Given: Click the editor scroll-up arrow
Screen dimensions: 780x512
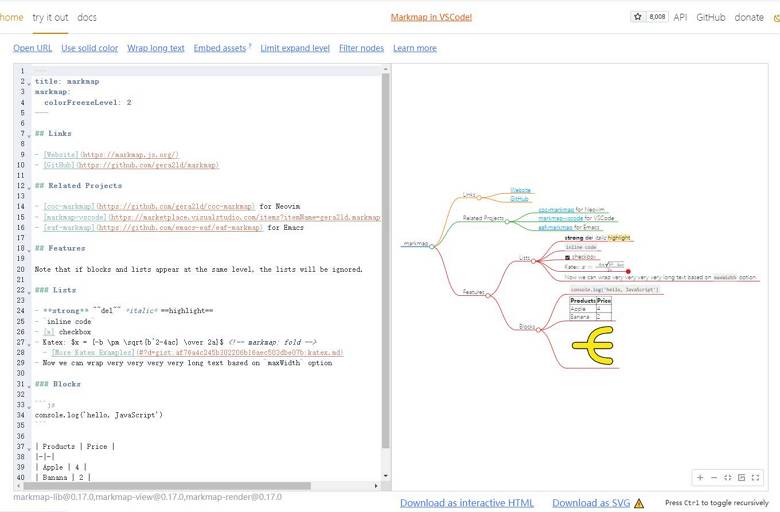Looking at the screenshot, I should point(386,69).
